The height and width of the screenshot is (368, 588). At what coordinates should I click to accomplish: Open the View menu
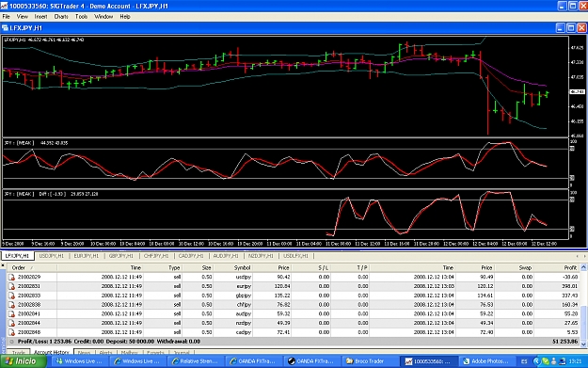click(x=23, y=17)
